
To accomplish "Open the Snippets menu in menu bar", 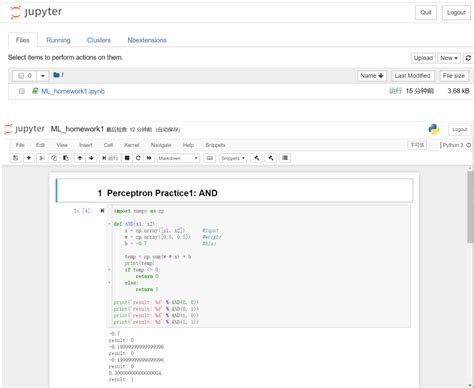I will pyautogui.click(x=215, y=145).
